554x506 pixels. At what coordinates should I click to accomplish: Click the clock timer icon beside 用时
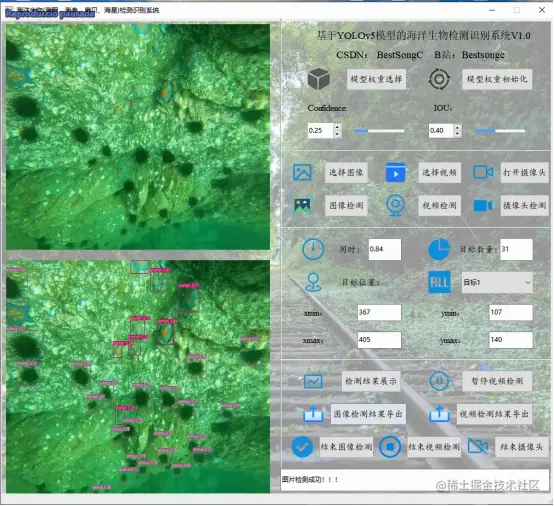[313, 249]
